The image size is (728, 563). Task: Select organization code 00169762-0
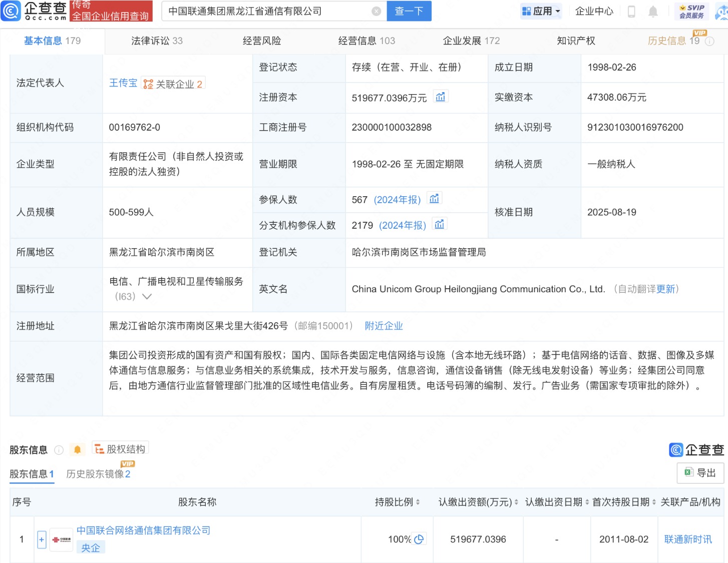[x=135, y=128]
